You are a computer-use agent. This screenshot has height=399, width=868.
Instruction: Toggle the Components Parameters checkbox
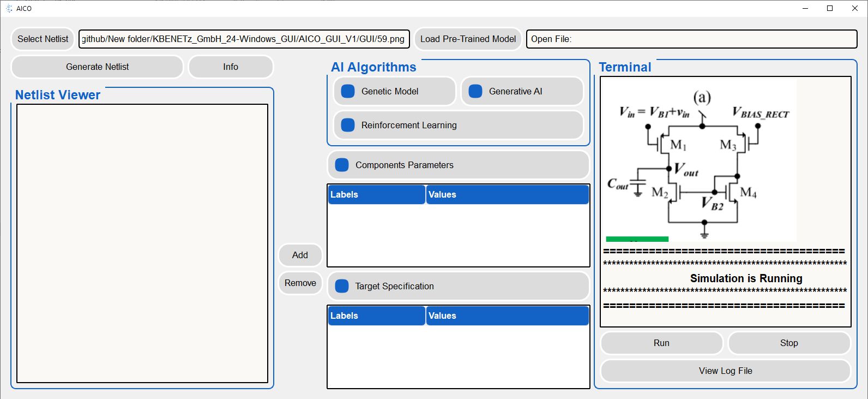342,165
